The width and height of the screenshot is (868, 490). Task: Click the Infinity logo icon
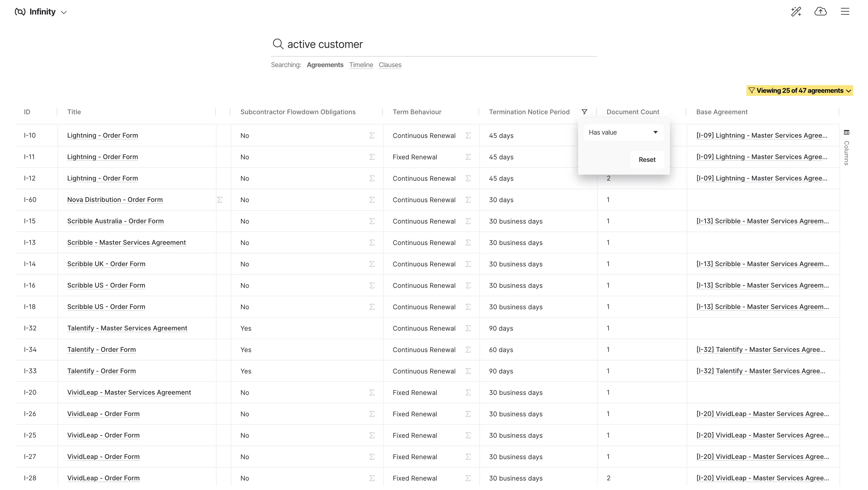tap(20, 12)
